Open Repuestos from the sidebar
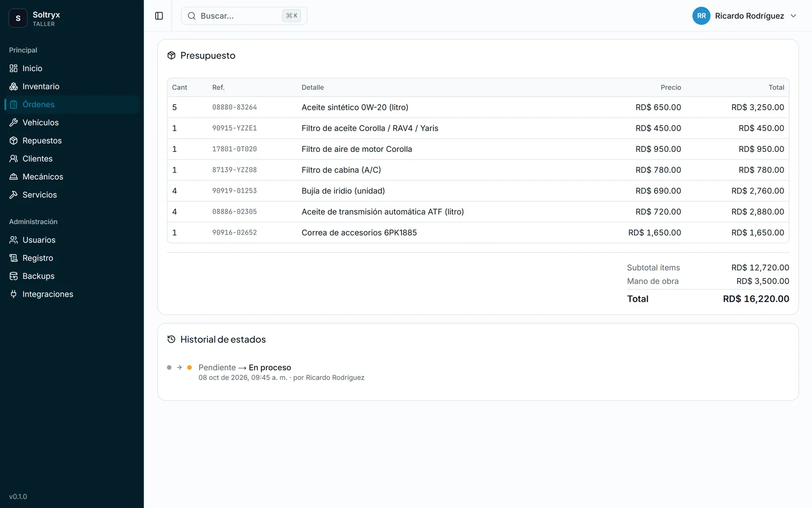812x508 pixels. 72,141
